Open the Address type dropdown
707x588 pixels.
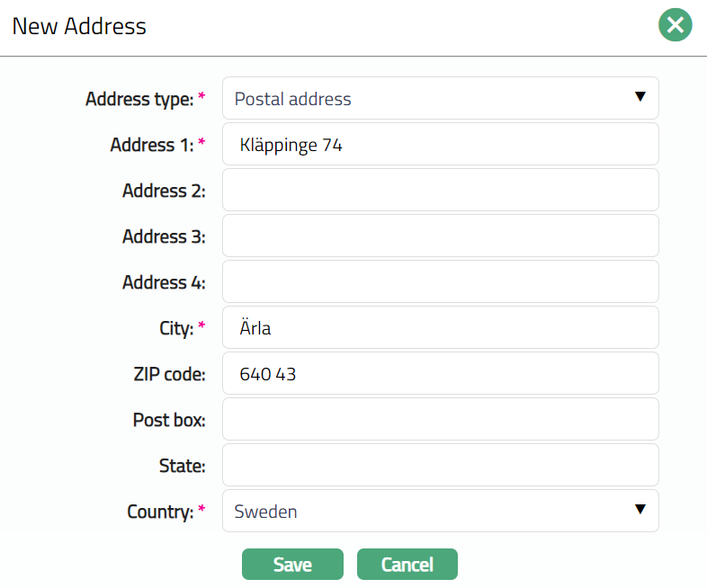440,98
